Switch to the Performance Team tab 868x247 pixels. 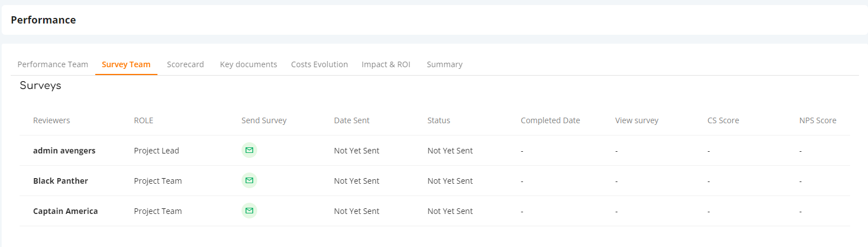click(53, 64)
